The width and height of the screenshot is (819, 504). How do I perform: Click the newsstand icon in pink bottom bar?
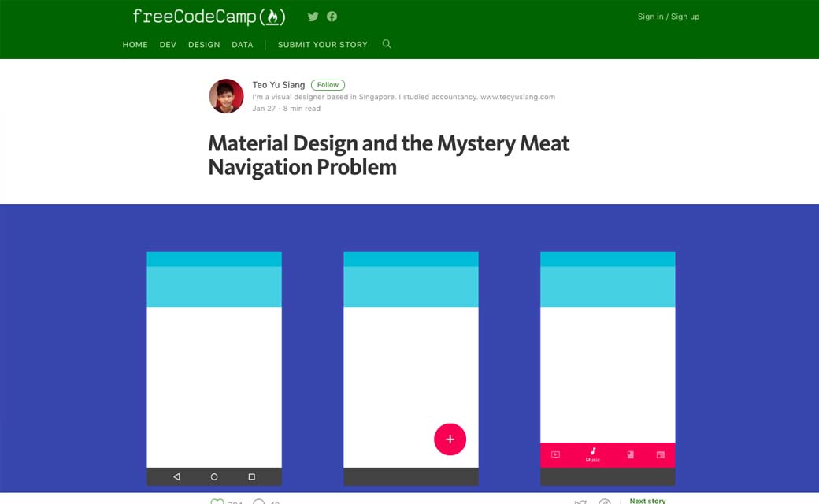point(661,455)
